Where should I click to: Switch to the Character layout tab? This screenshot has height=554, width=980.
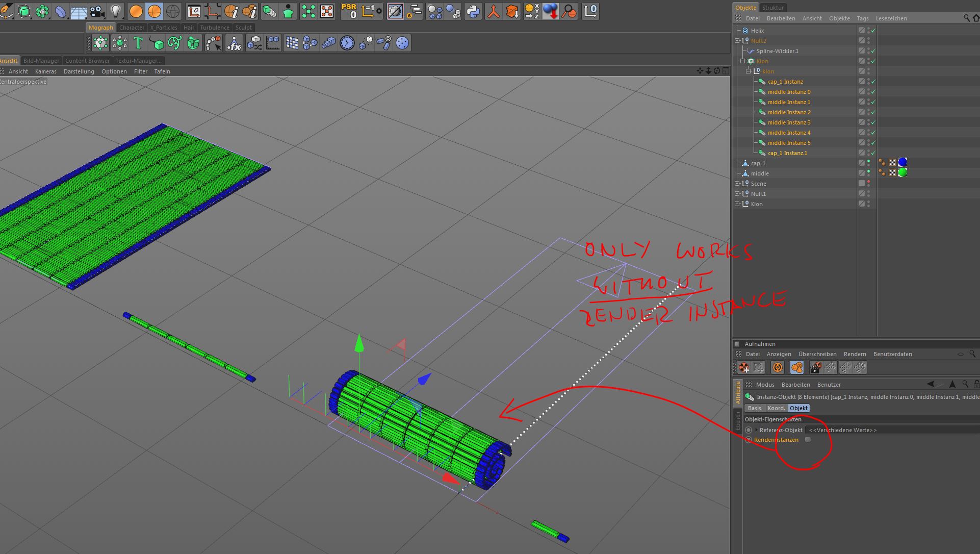(132, 28)
